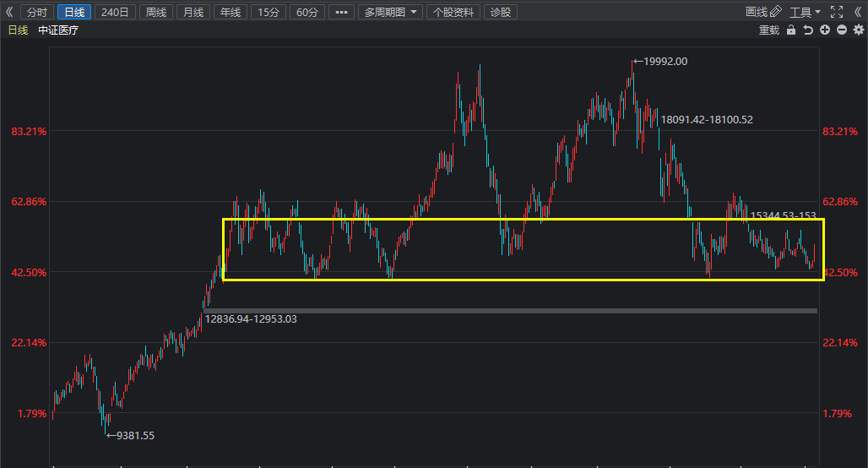Click left axis 62.86% label

click(x=29, y=202)
